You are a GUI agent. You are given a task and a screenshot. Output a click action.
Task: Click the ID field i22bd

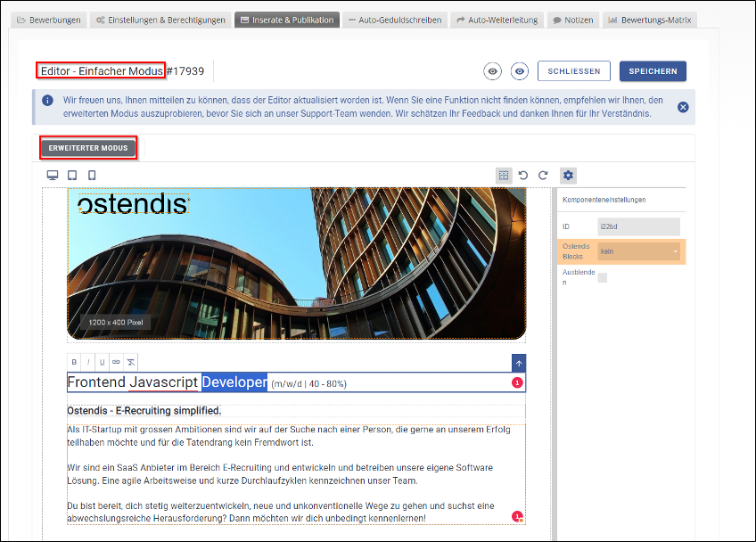(639, 226)
